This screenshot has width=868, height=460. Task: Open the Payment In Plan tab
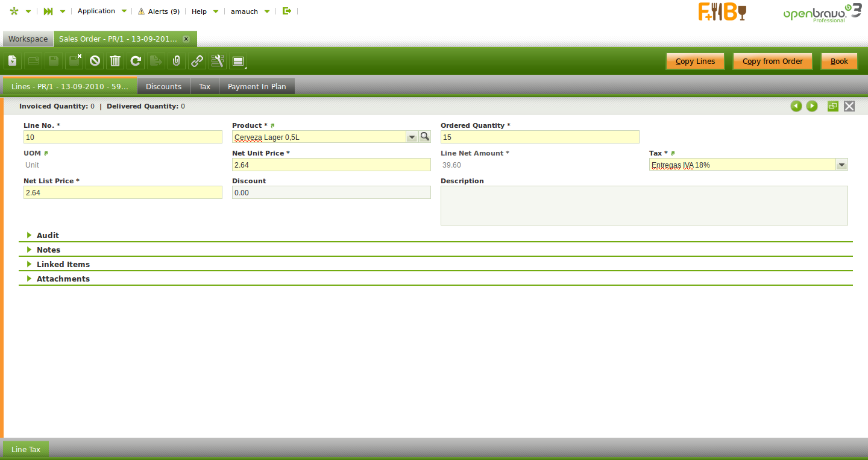257,86
